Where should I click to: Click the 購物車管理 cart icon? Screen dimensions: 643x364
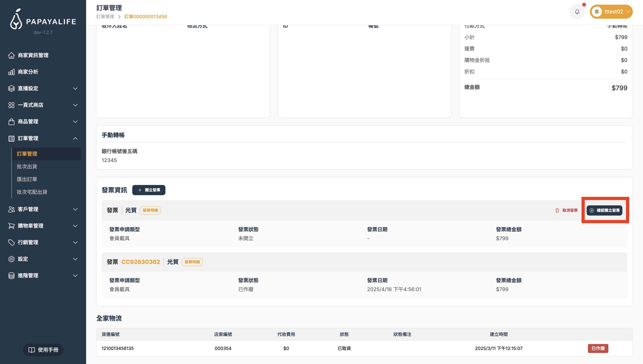click(11, 226)
